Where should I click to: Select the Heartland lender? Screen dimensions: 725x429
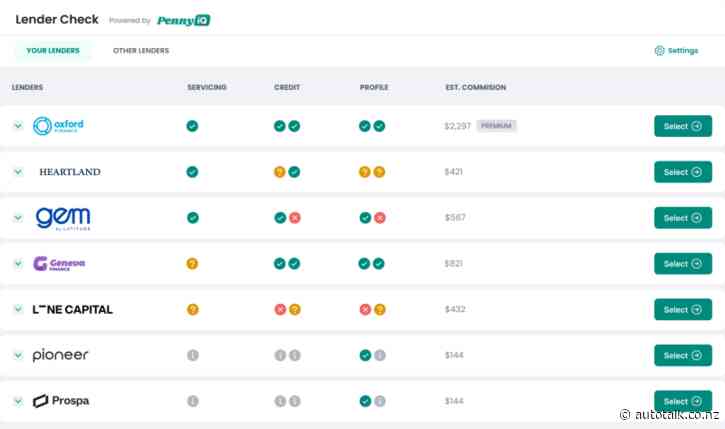click(683, 172)
